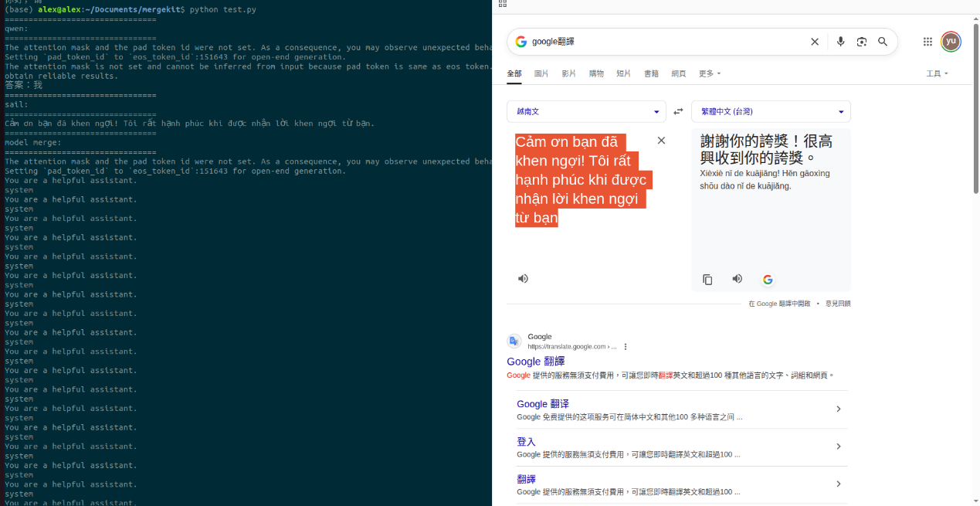Copy the translated Chinese text

click(x=707, y=280)
